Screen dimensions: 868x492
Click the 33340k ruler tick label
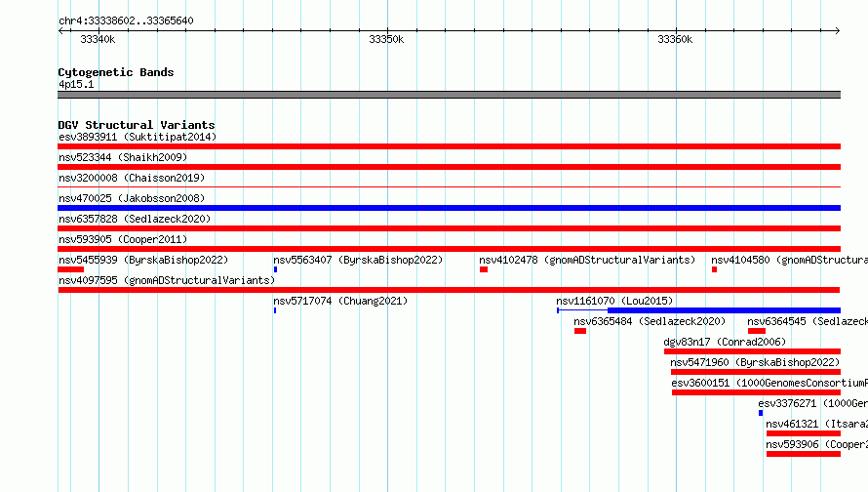click(x=98, y=39)
